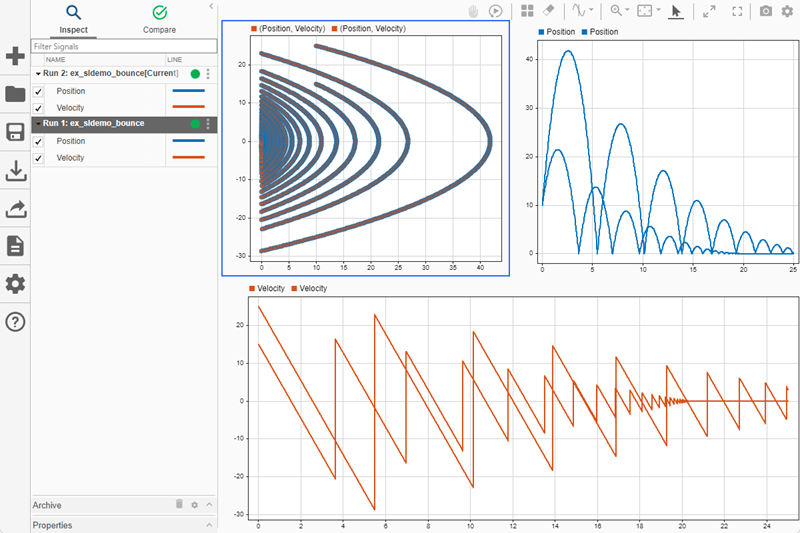Image resolution: width=800 pixels, height=533 pixels.
Task: Save the session using the floppy disk icon
Action: pyautogui.click(x=15, y=133)
